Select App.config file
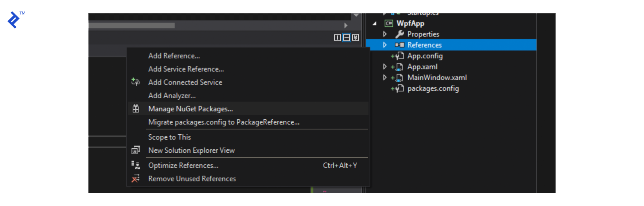 point(425,56)
